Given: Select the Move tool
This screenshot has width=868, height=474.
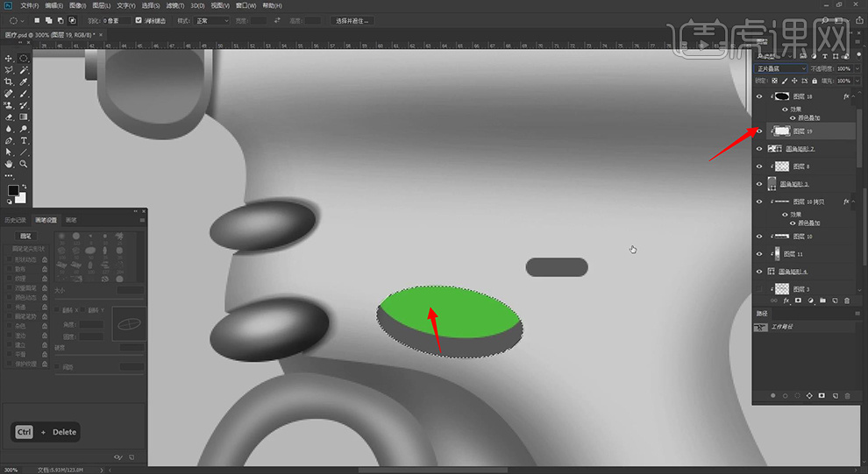Looking at the screenshot, I should tap(8, 58).
